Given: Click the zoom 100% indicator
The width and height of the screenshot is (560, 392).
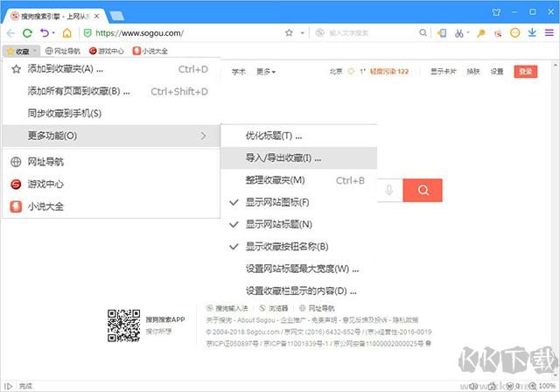Looking at the screenshot, I should tap(542, 386).
